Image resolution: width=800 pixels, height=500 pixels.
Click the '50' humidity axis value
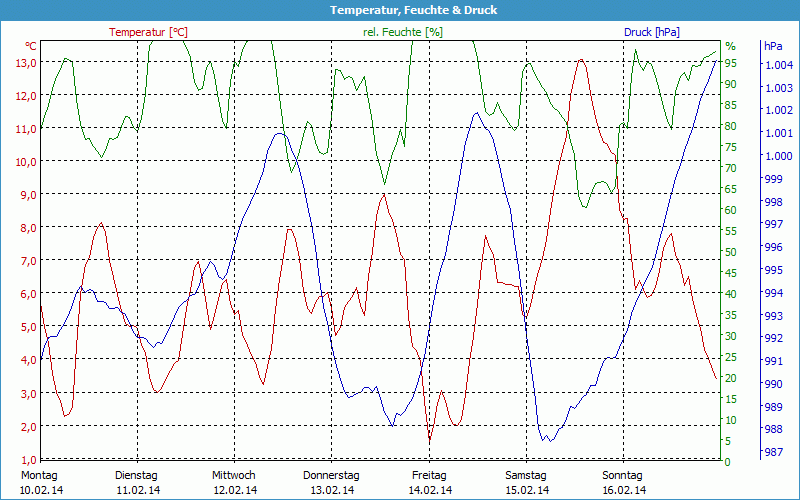pyautogui.click(x=731, y=252)
